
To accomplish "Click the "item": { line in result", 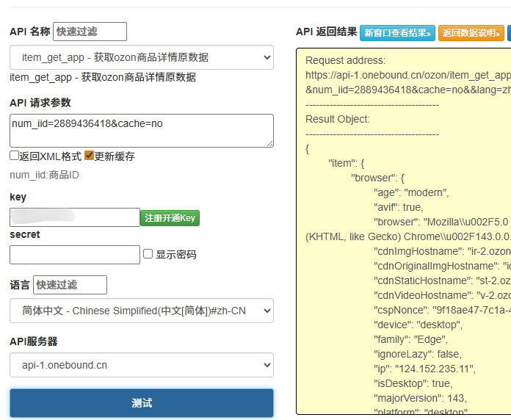I will 347,163.
